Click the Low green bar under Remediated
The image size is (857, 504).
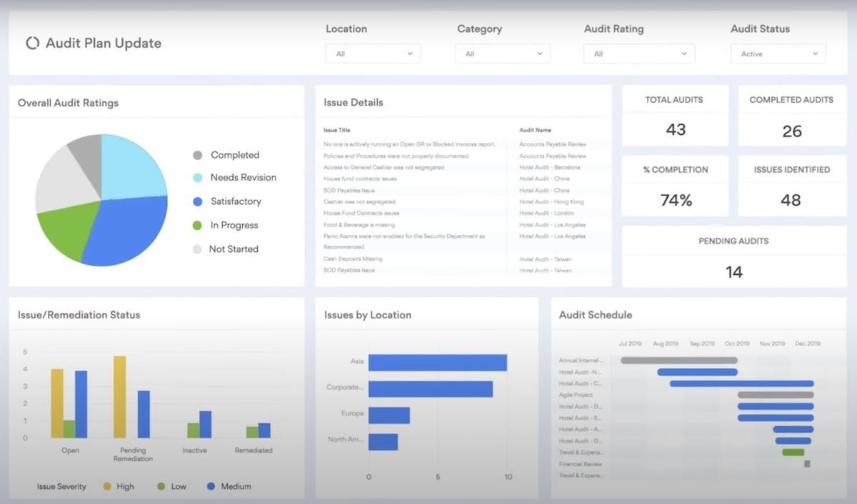pos(252,433)
